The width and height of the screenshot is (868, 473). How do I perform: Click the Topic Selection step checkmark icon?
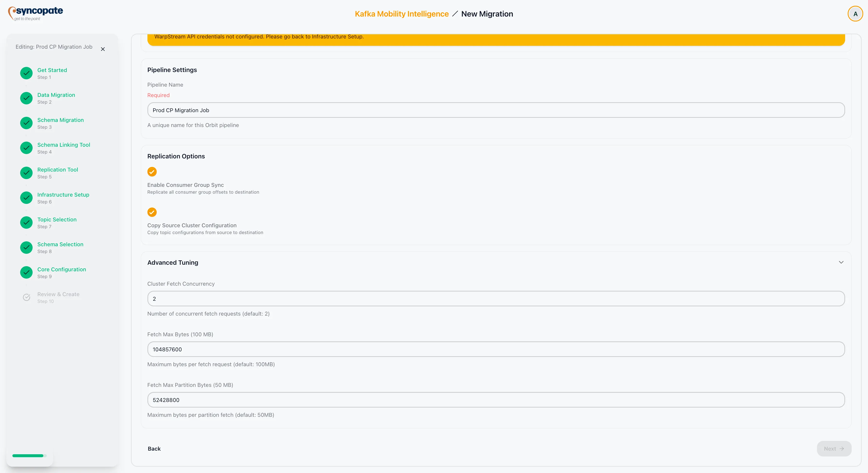(x=26, y=222)
